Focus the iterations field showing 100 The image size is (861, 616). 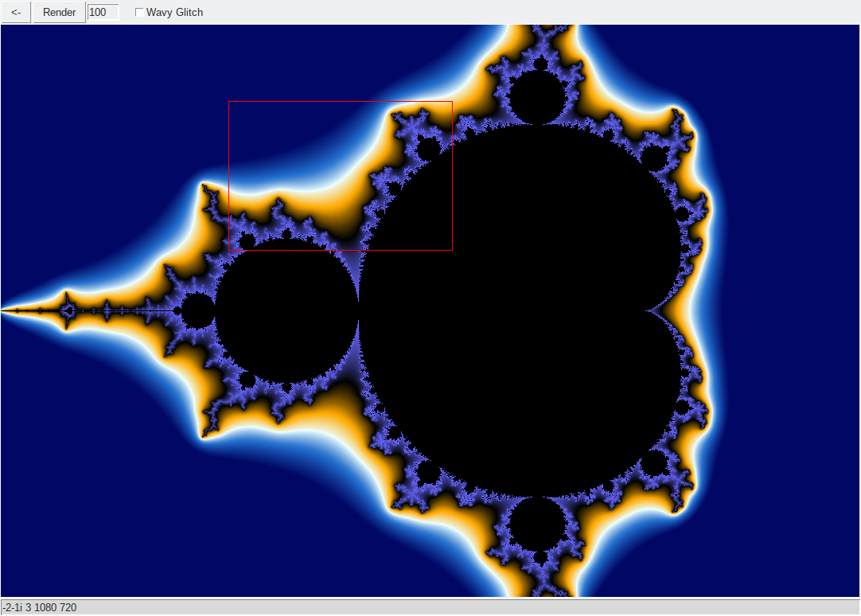click(x=103, y=12)
